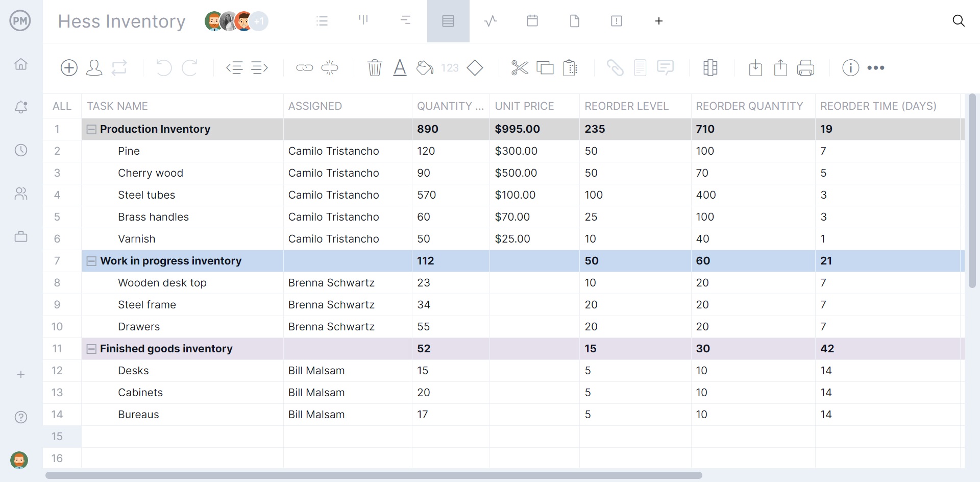The width and height of the screenshot is (980, 482).
Task: Click the vertical scrollbar thumb
Action: point(972,191)
